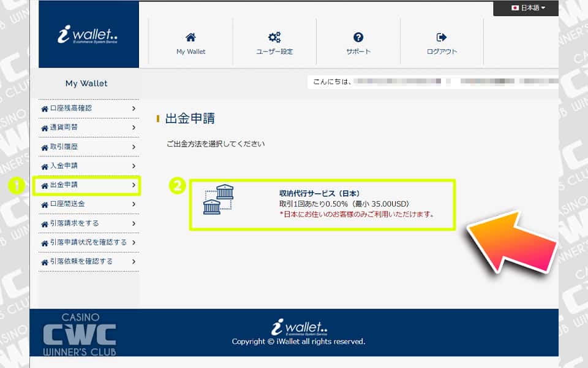
Task: Click the home icon beside 口座間送金
Action: tap(45, 205)
